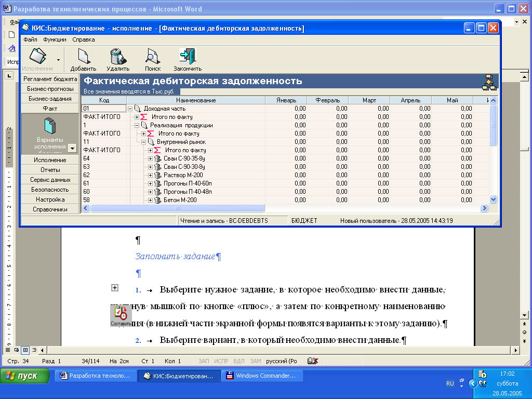
Task: Open the Безопасность sidebar section
Action: coord(50,190)
